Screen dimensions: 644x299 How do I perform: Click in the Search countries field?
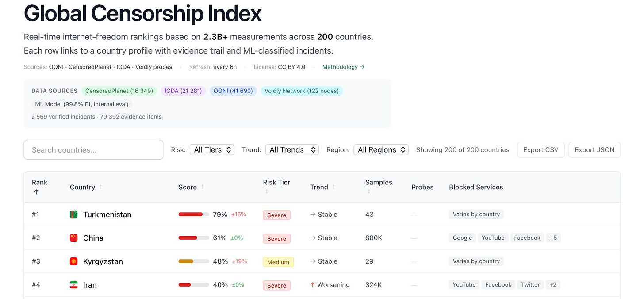point(93,150)
